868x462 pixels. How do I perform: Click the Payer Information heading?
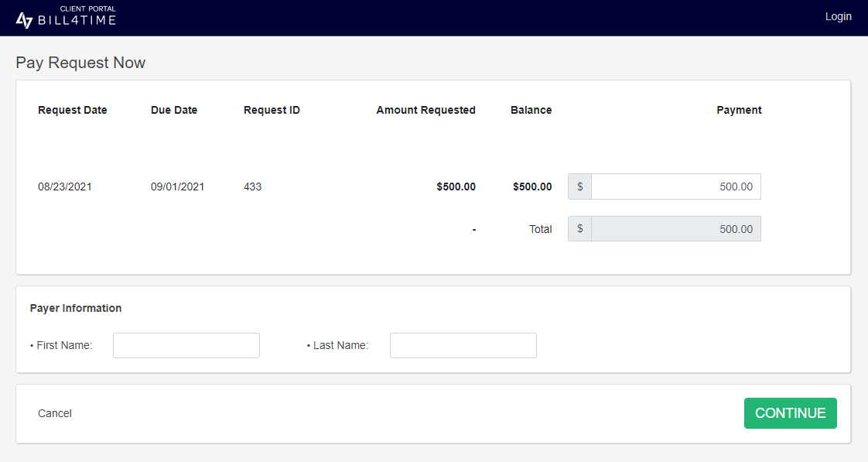pyautogui.click(x=76, y=308)
